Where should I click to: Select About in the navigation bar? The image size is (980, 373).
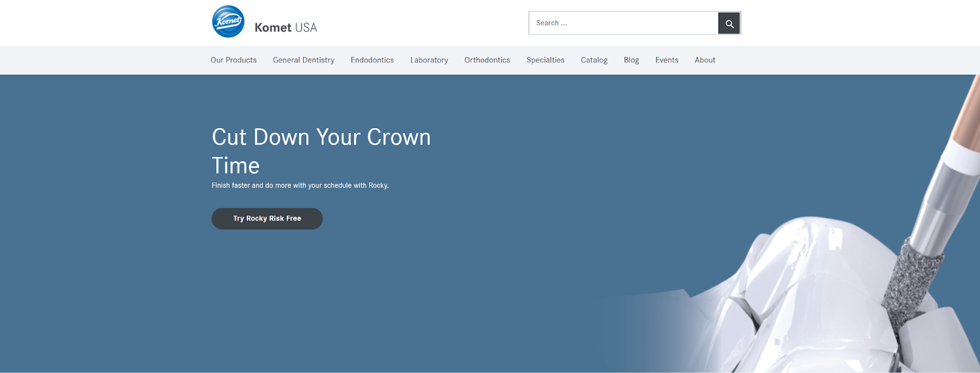704,60
